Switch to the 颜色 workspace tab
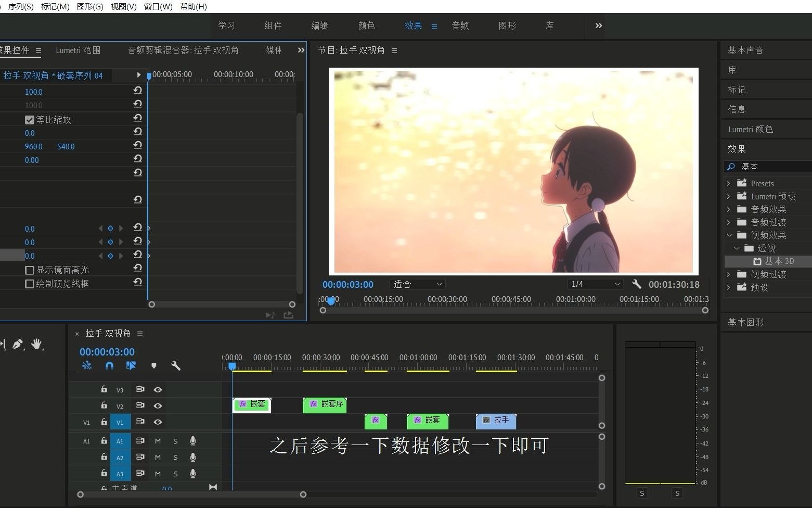The image size is (812, 508). pyautogui.click(x=367, y=26)
